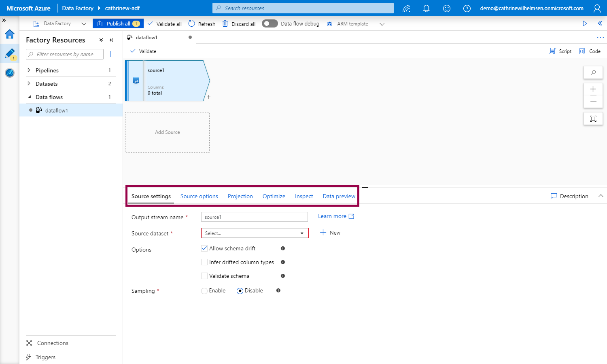The width and height of the screenshot is (607, 364).
Task: Zoom to fit the data flow canvas
Action: click(x=593, y=119)
